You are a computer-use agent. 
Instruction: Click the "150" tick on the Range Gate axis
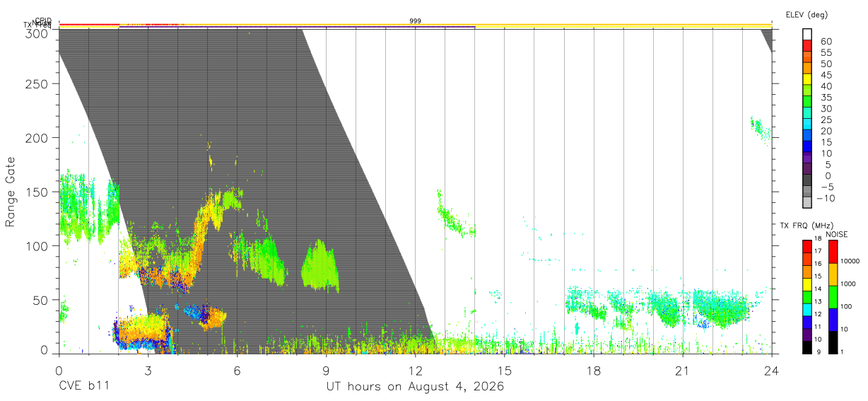tap(38, 192)
